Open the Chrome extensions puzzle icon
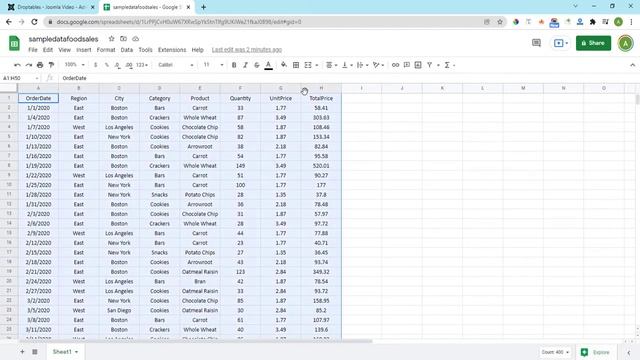Screen dimensions: 640x360 [x=593, y=22]
